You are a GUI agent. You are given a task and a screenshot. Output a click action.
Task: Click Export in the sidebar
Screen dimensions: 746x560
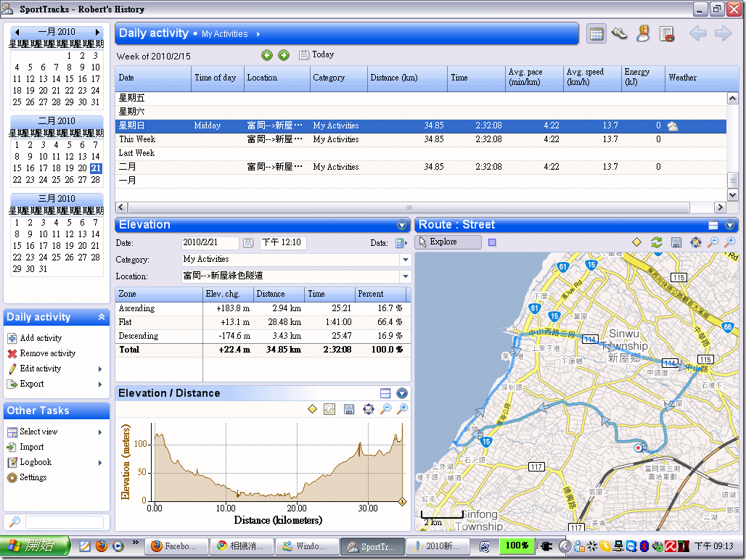point(31,384)
